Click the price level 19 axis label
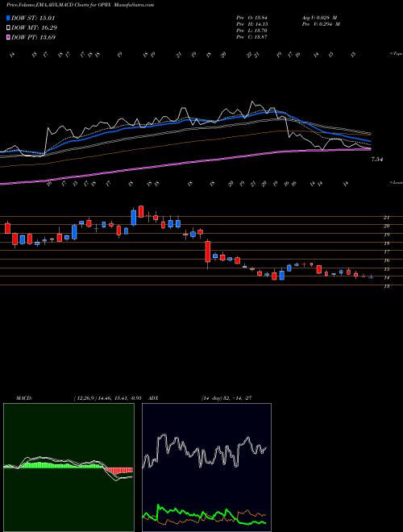Viewport: 403px width, 532px height. [386, 235]
